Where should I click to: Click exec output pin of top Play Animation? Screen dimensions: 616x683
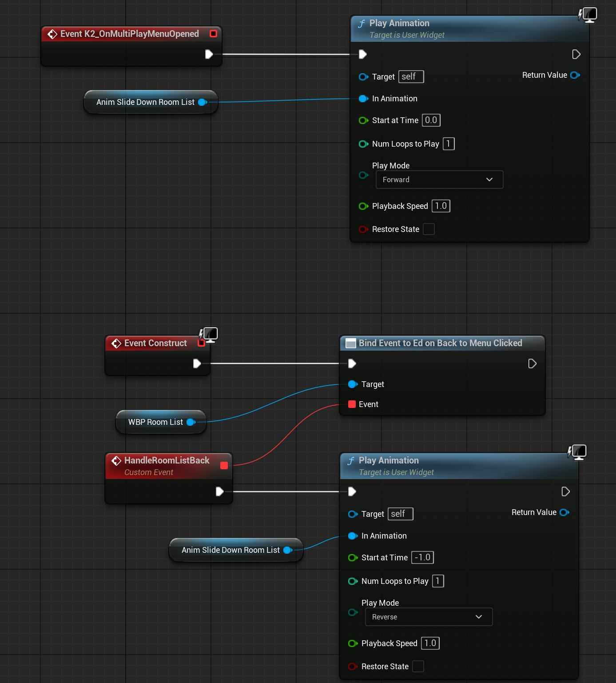click(x=576, y=54)
